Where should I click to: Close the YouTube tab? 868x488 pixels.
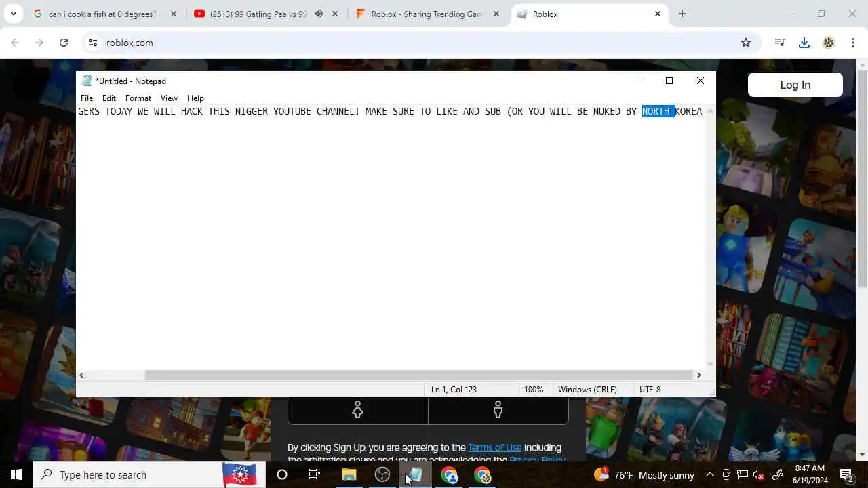pos(335,14)
